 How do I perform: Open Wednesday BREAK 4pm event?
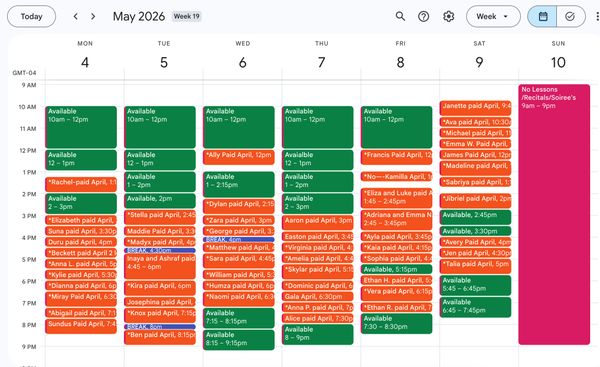pos(239,240)
